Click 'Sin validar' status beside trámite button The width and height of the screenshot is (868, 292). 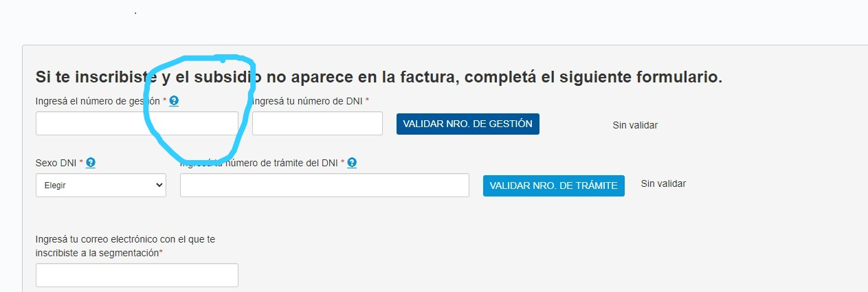click(x=663, y=183)
